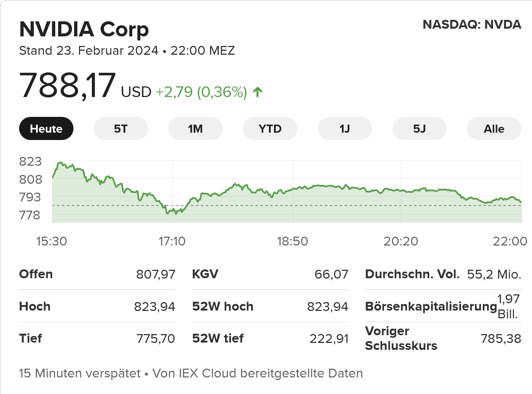
Task: Show the Alle full history range
Action: pos(494,129)
